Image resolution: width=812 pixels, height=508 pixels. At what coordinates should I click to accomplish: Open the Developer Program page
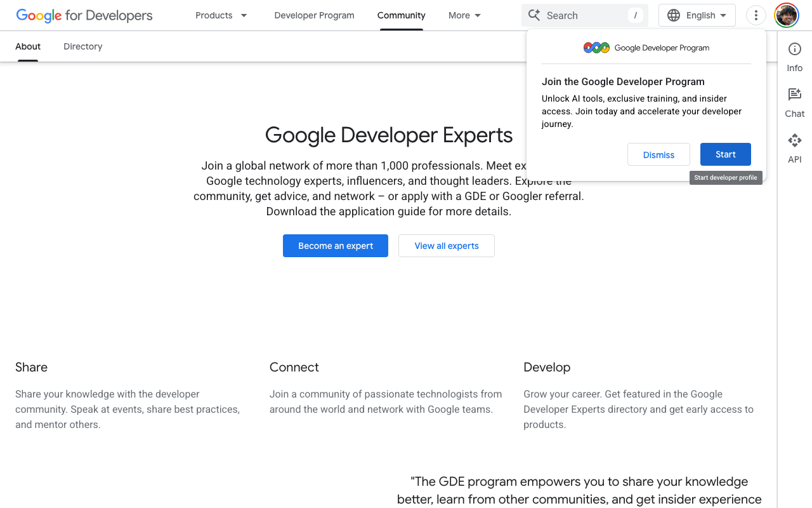[x=314, y=15]
